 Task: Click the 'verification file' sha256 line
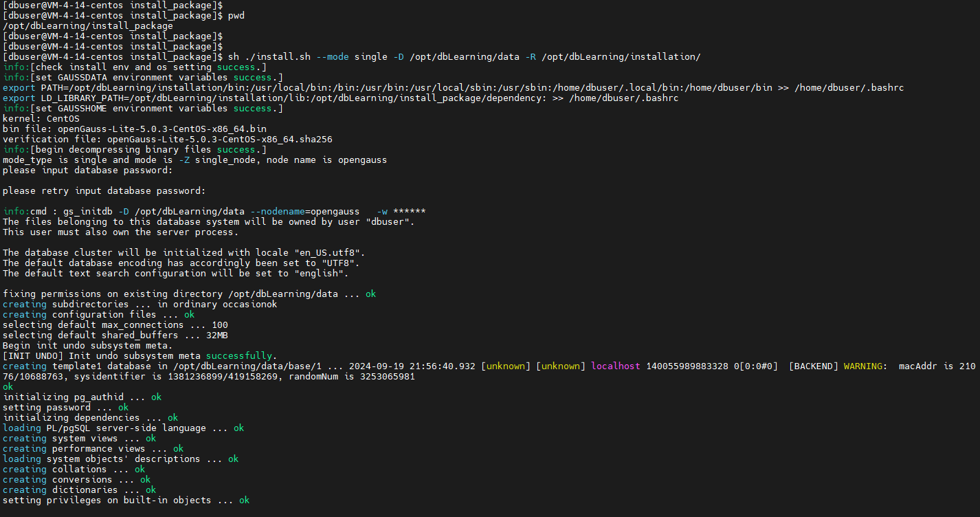pos(168,139)
